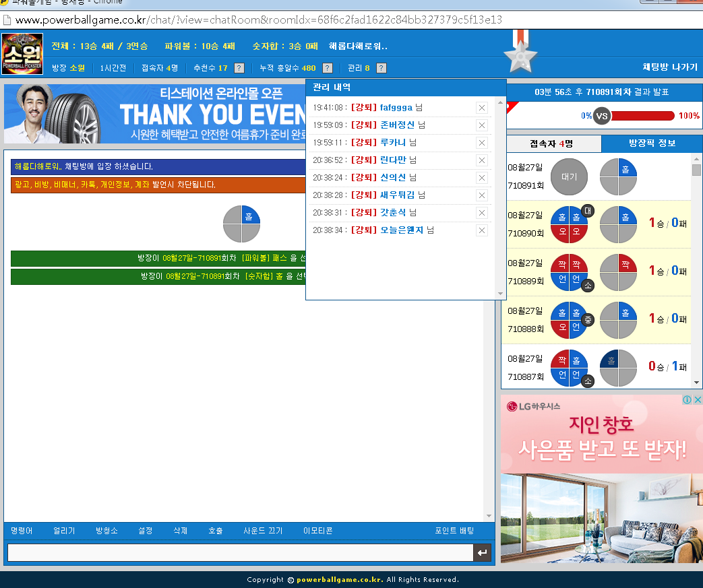703x588 pixels.
Task: Send message with the enter arrow button
Action: [x=483, y=552]
